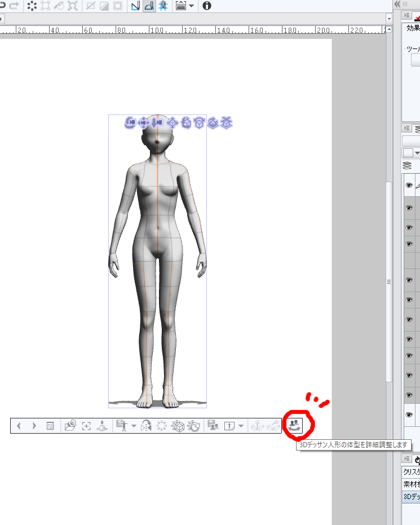Screen dimensions: 420x525
Task: Click the ground-to-floor icon in launcher
Action: coord(102,426)
